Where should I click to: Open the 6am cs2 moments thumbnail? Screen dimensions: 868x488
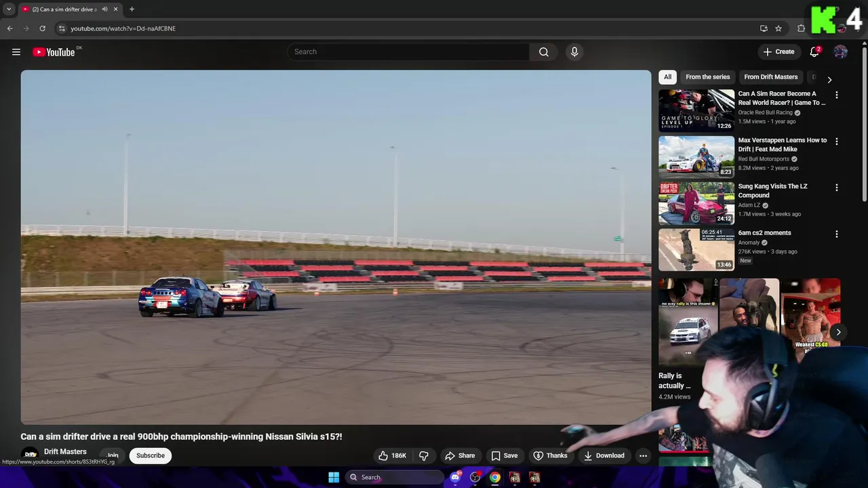click(696, 249)
